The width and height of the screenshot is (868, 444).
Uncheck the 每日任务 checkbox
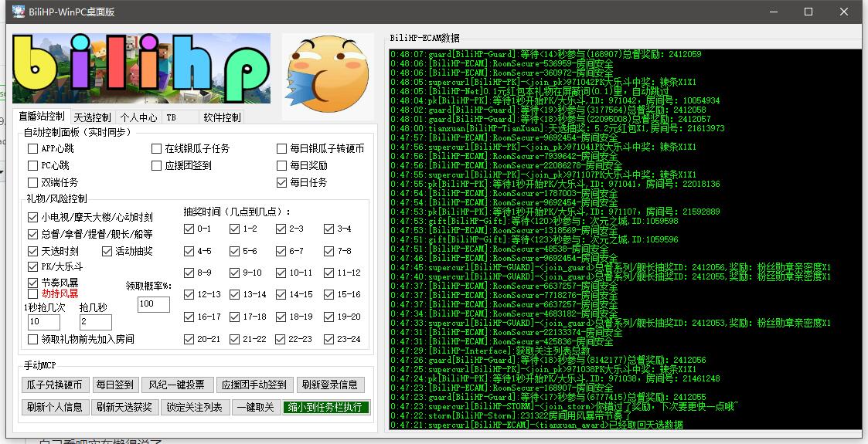coord(282,182)
